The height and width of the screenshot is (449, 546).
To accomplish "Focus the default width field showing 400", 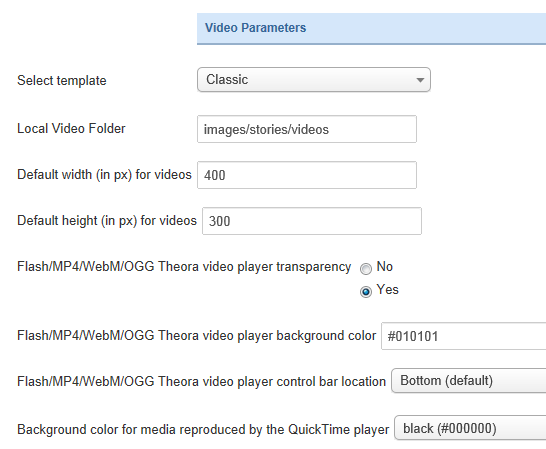I will click(307, 175).
